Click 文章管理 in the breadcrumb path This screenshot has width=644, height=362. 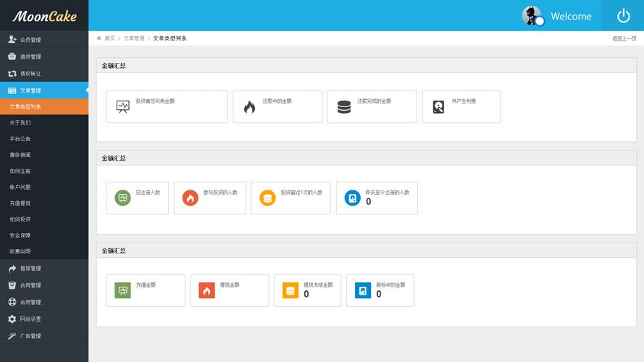pyautogui.click(x=134, y=38)
